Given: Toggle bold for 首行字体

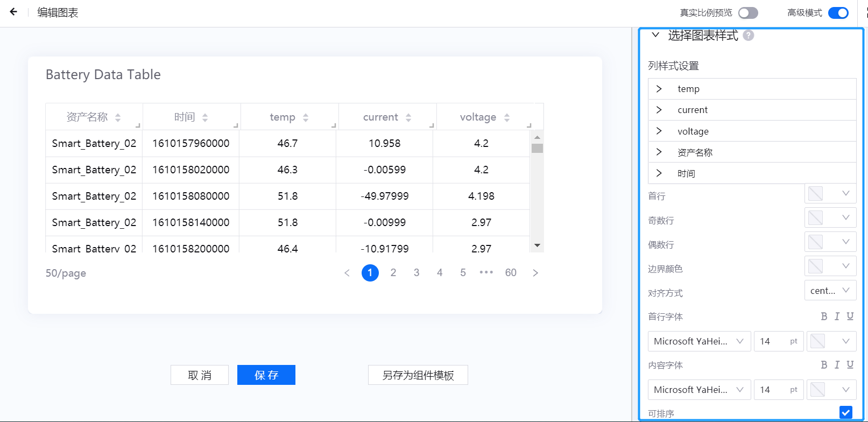Looking at the screenshot, I should tap(824, 316).
